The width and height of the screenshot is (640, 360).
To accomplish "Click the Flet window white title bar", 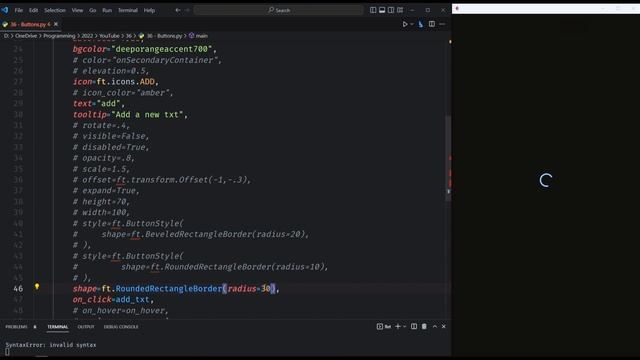I will 546,9.
